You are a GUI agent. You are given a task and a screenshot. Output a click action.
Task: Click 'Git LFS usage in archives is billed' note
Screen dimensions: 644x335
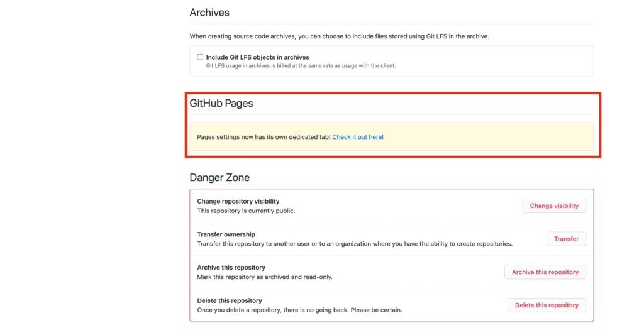(301, 66)
